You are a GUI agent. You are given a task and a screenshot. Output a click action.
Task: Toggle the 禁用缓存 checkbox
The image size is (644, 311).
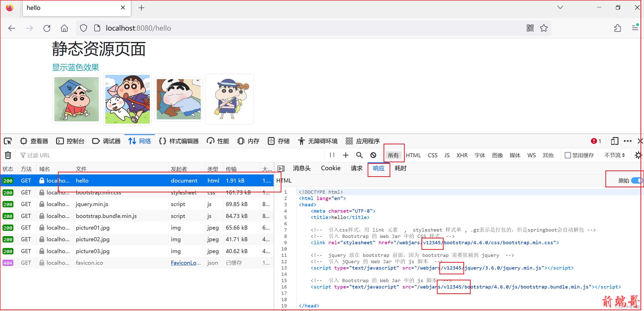[568, 155]
